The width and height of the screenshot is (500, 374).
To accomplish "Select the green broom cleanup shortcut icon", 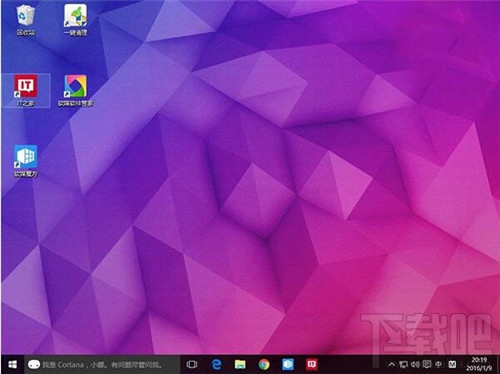I will 76,20.
